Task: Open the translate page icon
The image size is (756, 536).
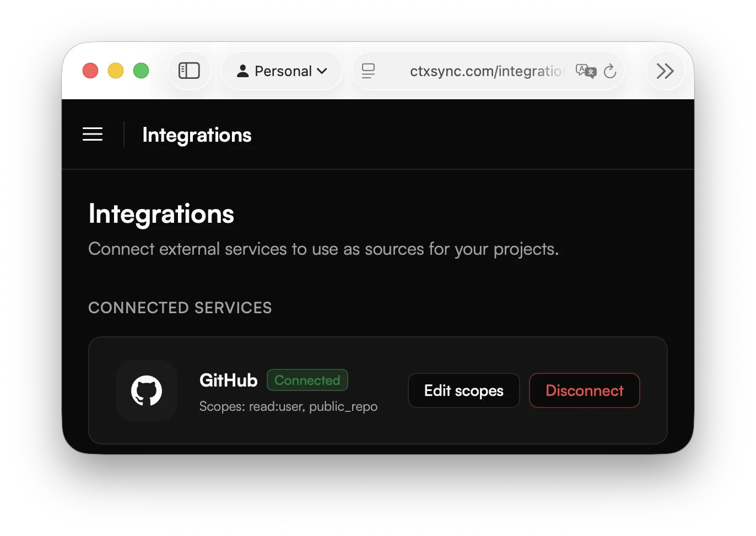Action: (586, 71)
